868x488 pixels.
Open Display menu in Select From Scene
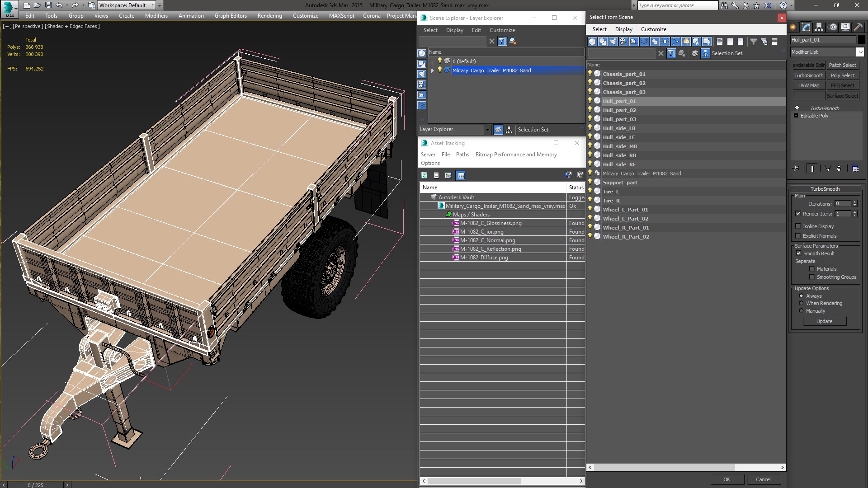[x=623, y=29]
